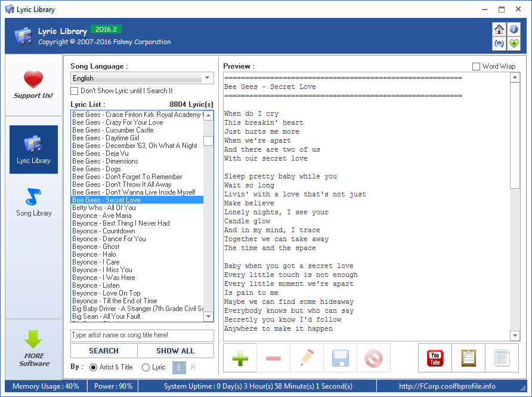
Task: Cancel editing with the red prohibited icon
Action: pyautogui.click(x=373, y=358)
